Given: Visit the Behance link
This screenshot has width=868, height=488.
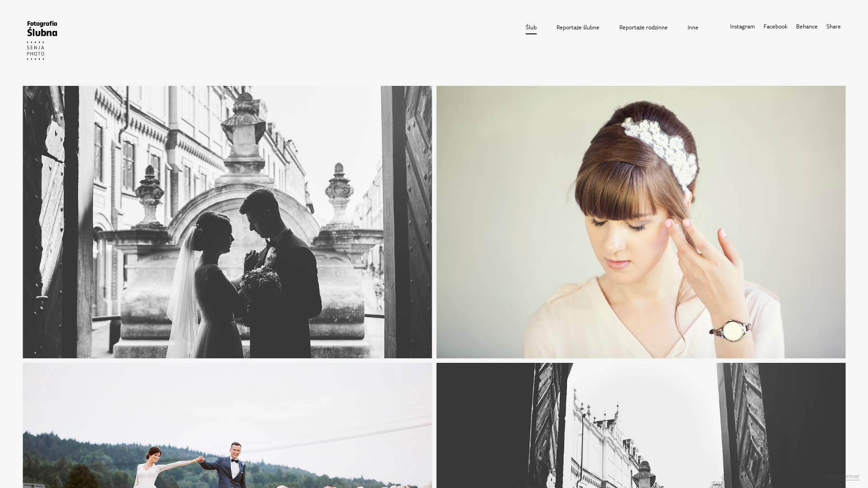Looking at the screenshot, I should pos(807,27).
